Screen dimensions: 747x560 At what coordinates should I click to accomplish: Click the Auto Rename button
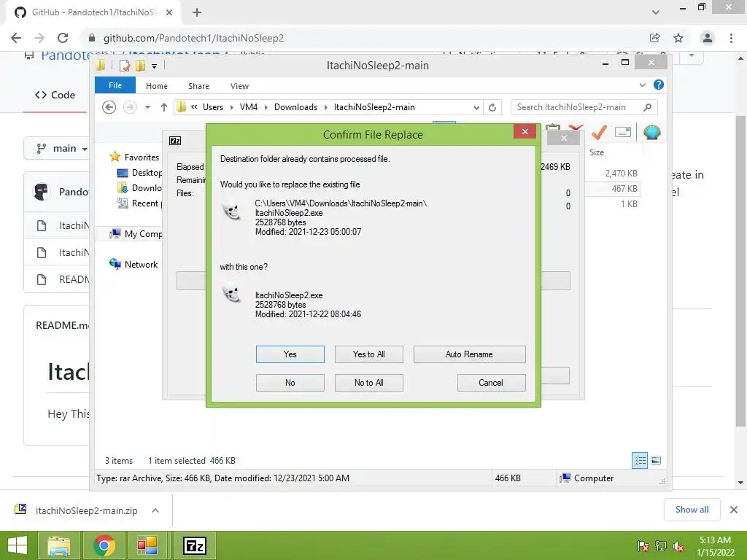(469, 354)
